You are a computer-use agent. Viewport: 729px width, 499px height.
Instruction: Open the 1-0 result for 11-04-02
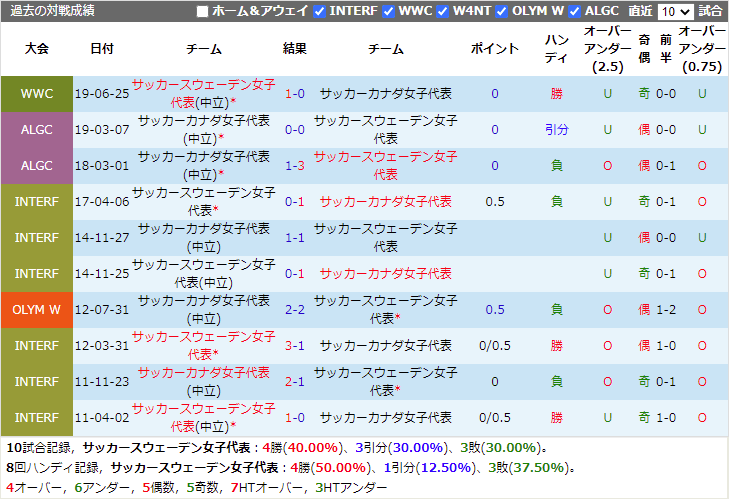[x=295, y=418]
